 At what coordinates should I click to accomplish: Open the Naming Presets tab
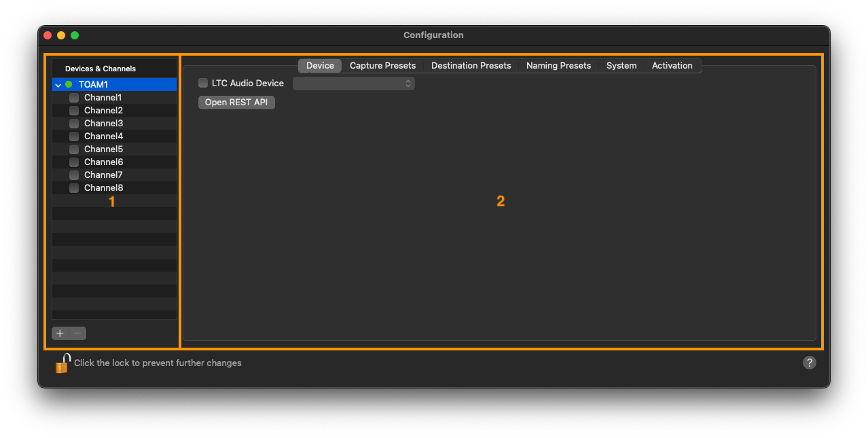[558, 66]
